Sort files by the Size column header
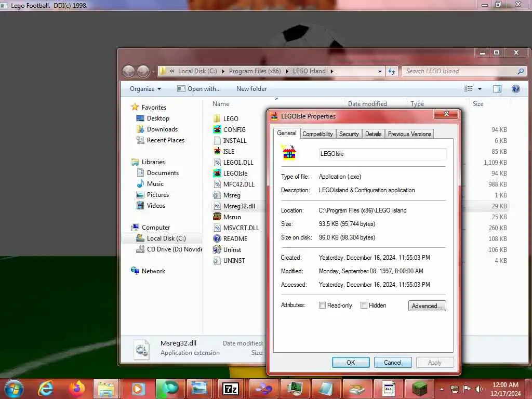Image resolution: width=532 pixels, height=399 pixels. [x=478, y=104]
